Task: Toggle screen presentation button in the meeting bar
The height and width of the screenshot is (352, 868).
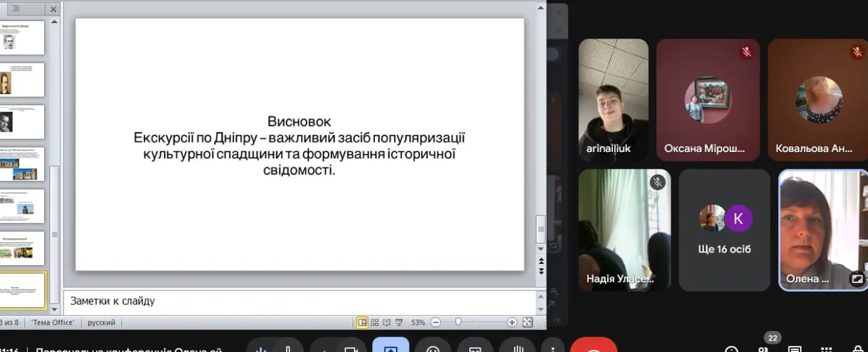Action: pos(391,349)
